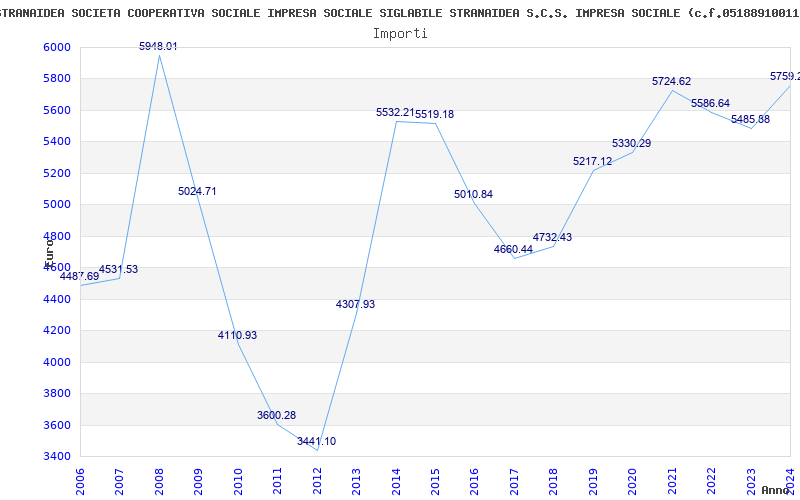Click the 2007 x-axis year label
Viewport: 800px width, 500px height.
(119, 482)
